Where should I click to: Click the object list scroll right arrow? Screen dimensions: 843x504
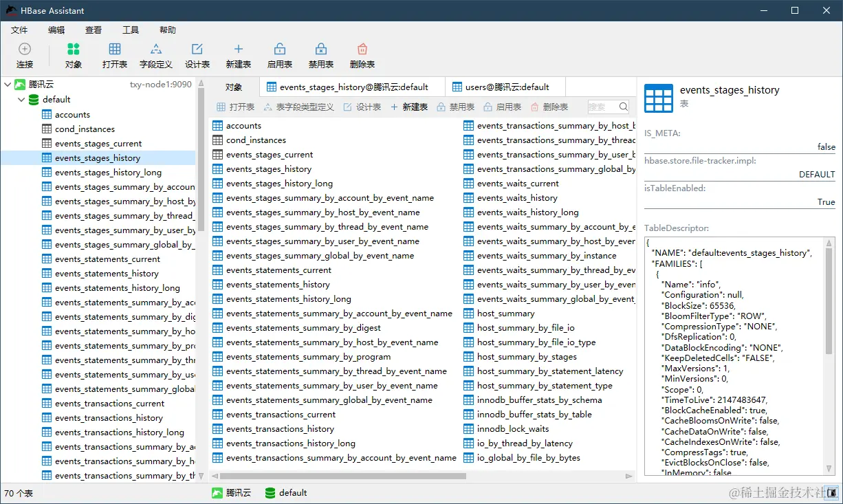629,476
